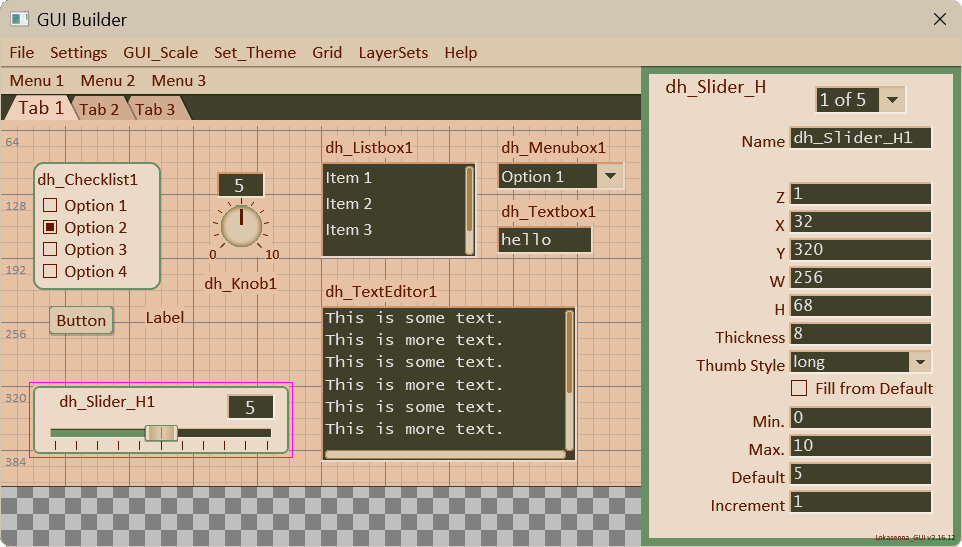Click the W property field showing 256

(x=860, y=278)
